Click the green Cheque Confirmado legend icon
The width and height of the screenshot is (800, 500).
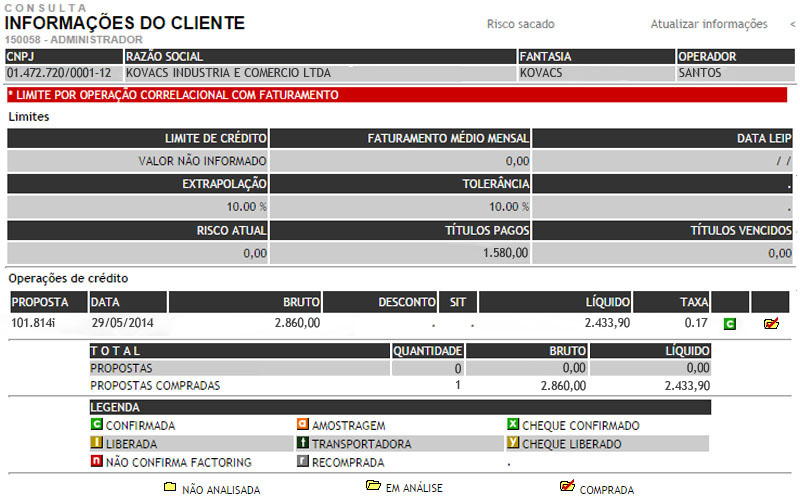pos(514,425)
